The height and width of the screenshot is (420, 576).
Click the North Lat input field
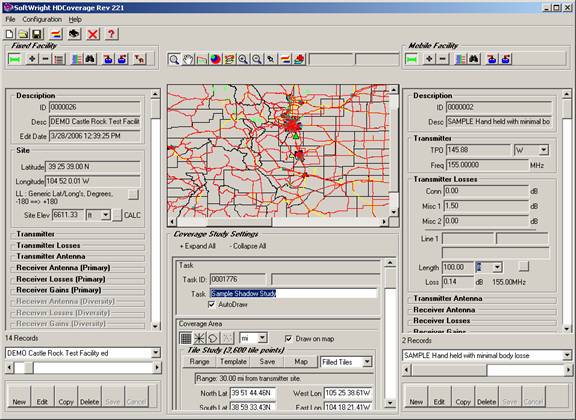click(253, 393)
